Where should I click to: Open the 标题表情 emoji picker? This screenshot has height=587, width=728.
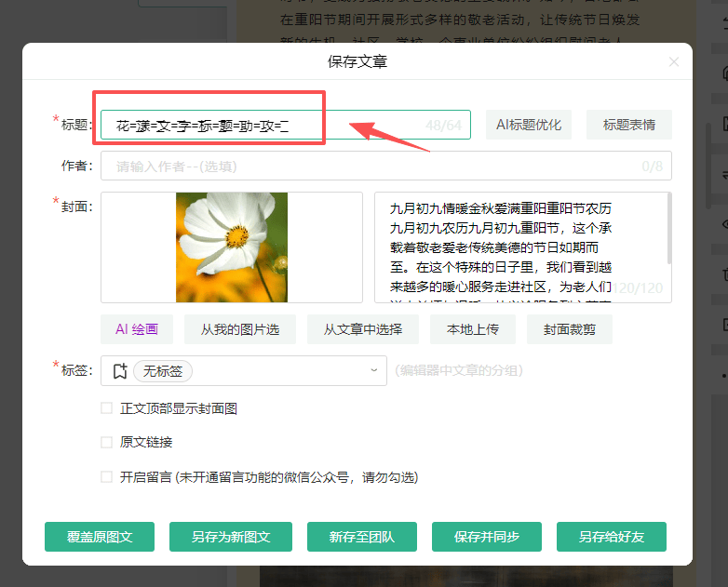coord(628,125)
